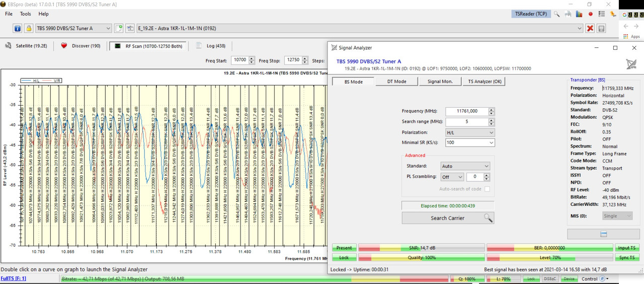This screenshot has height=284, width=644.
Task: Open the MIS Single dropdown
Action: [617, 216]
